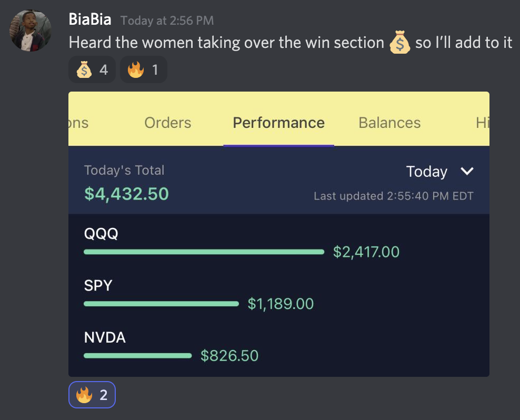Click the partially visible tab starting with "Hi"

[x=482, y=123]
